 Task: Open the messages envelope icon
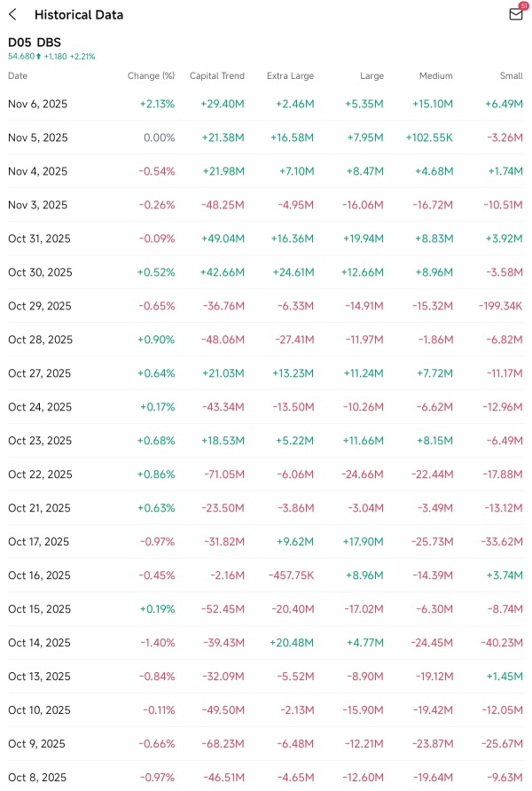[515, 14]
